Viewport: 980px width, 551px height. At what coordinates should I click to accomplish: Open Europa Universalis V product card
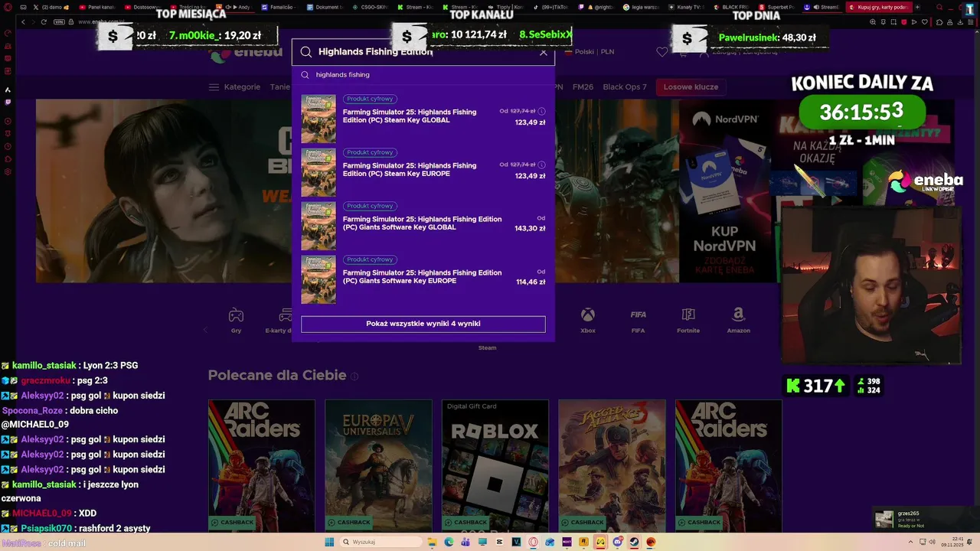[378, 465]
